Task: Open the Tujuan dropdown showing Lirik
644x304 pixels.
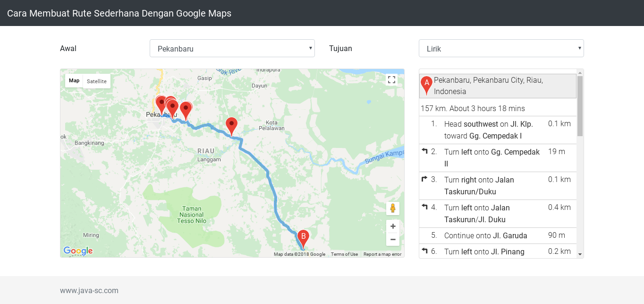Action: [x=500, y=48]
